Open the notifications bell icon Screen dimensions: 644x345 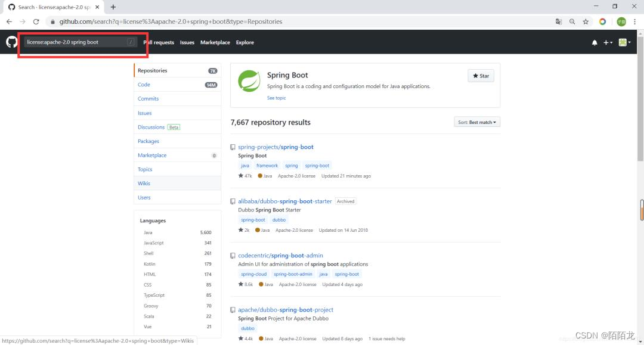[x=595, y=42]
